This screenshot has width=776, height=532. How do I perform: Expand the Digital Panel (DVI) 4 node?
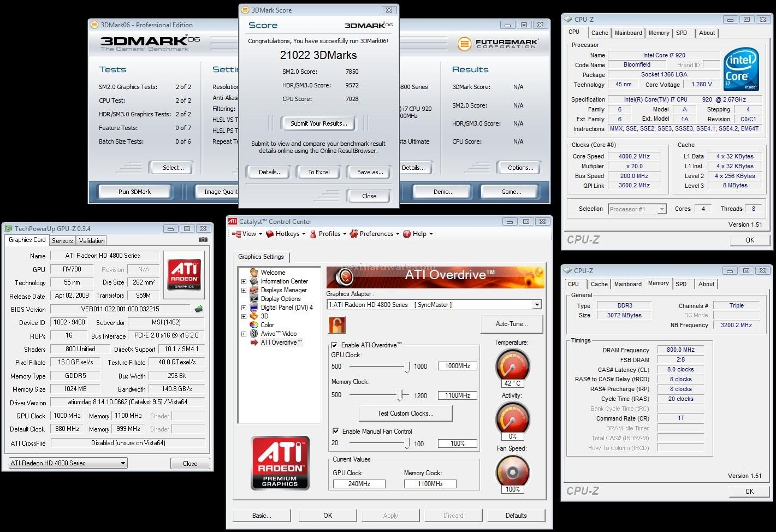(x=244, y=308)
